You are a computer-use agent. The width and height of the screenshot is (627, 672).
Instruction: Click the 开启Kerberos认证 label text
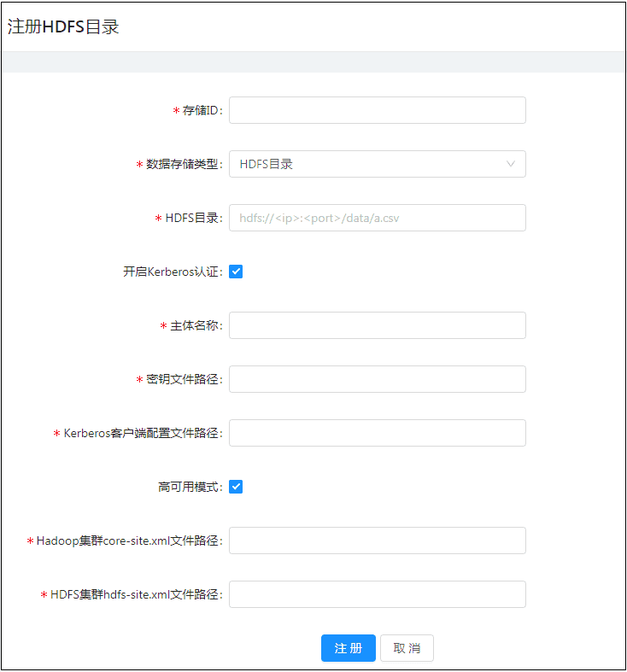pyautogui.click(x=172, y=272)
